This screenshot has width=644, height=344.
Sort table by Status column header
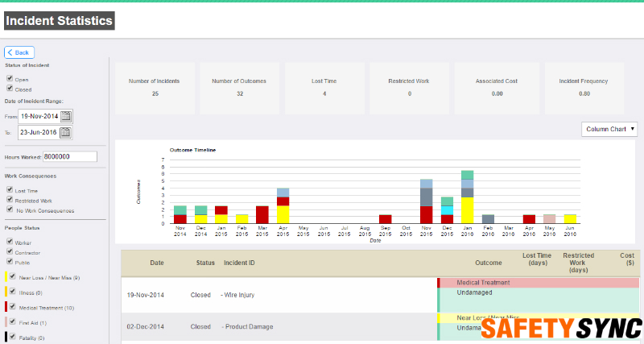[205, 263]
